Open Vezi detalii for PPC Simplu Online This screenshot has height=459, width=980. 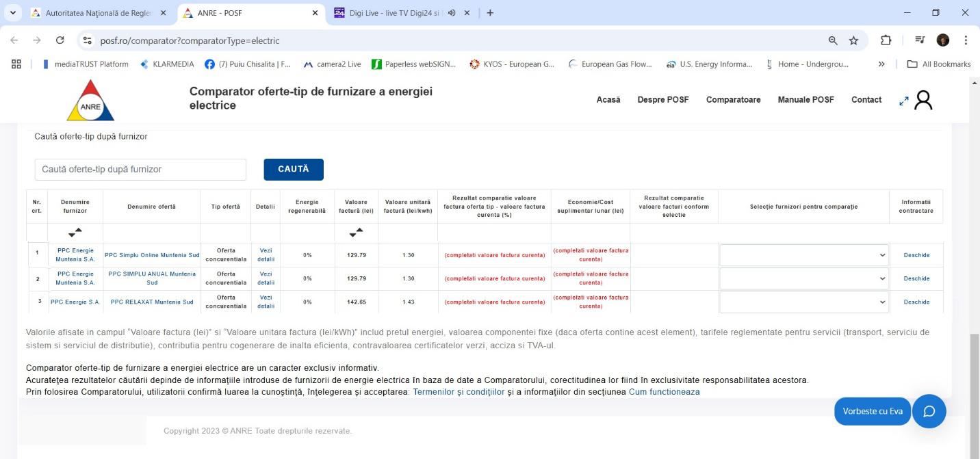coord(266,255)
